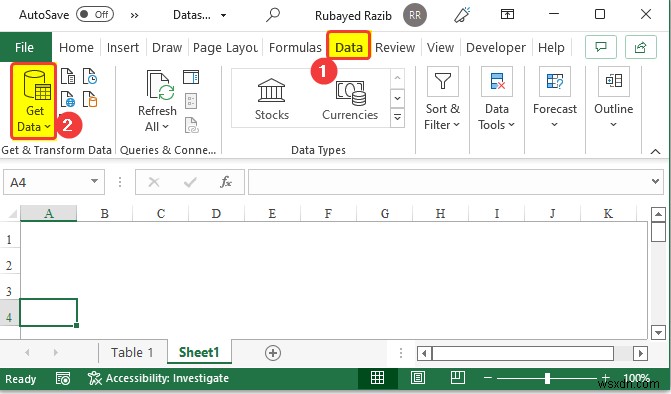This screenshot has width=671, height=394.
Task: Select the Stocks data type
Action: pyautogui.click(x=272, y=99)
